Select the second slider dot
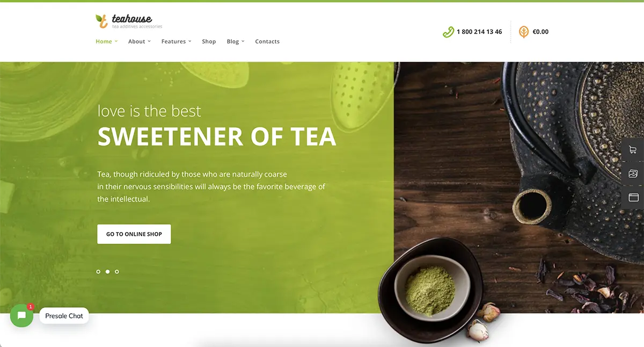The image size is (644, 347). pyautogui.click(x=107, y=272)
